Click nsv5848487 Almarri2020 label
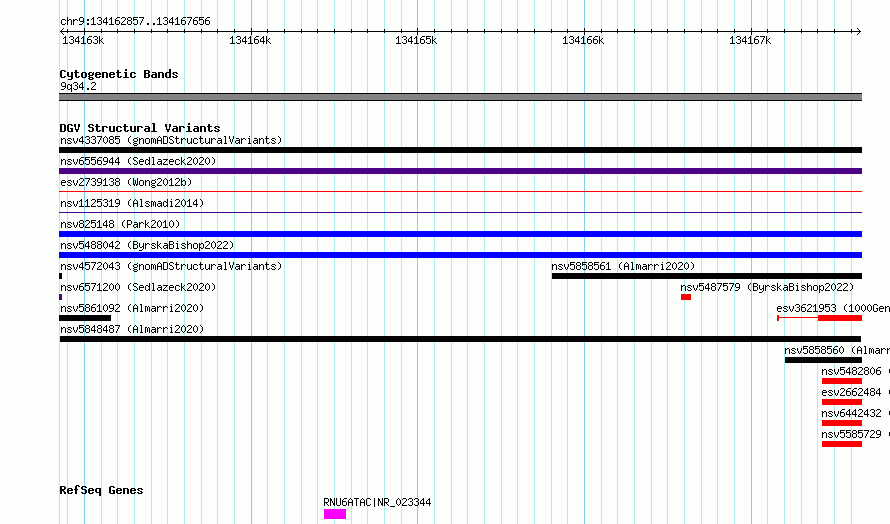 pos(132,329)
